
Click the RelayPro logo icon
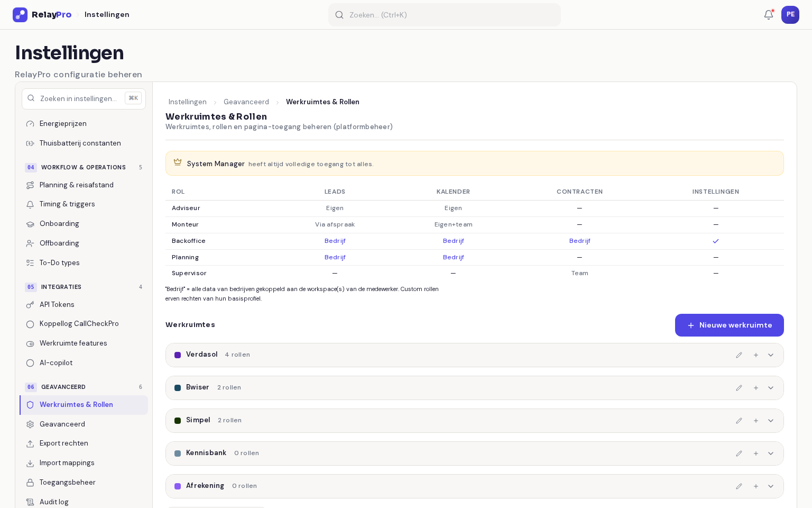[20, 15]
